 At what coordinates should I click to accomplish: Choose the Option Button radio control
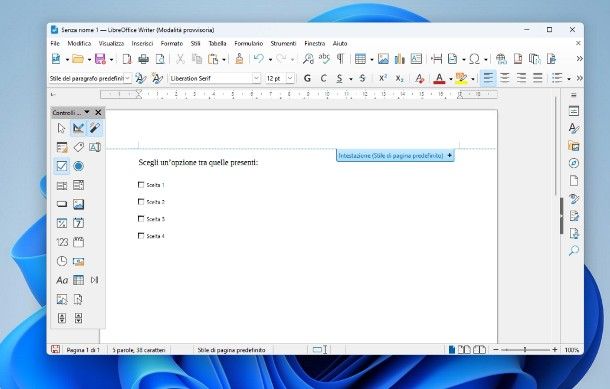pos(78,166)
